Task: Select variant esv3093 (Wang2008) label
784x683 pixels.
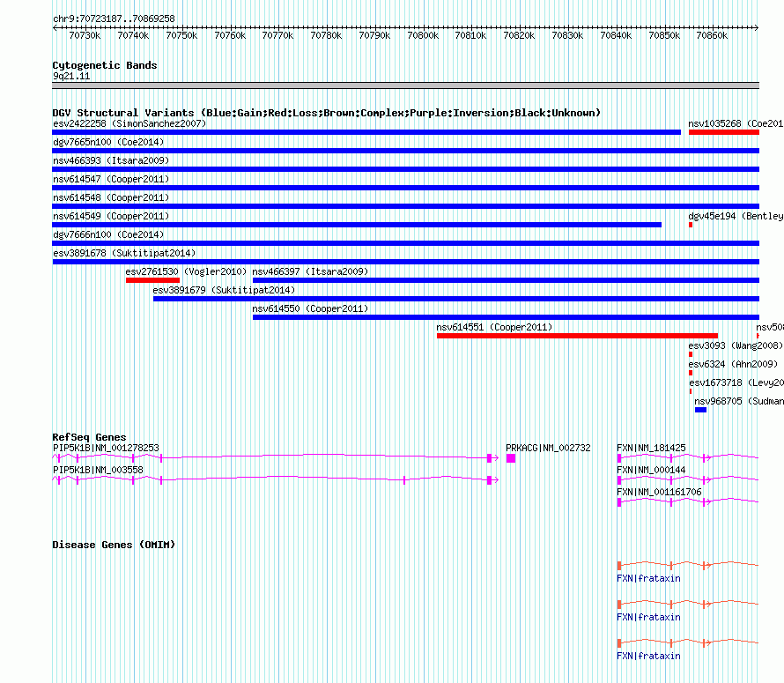Action: pyautogui.click(x=736, y=345)
